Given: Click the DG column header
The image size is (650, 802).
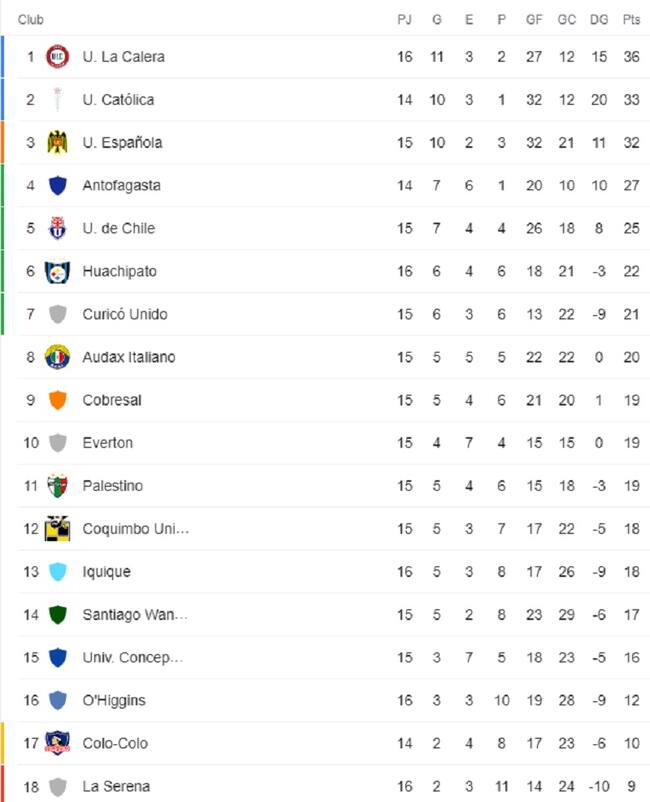Looking at the screenshot, I should pos(598,19).
